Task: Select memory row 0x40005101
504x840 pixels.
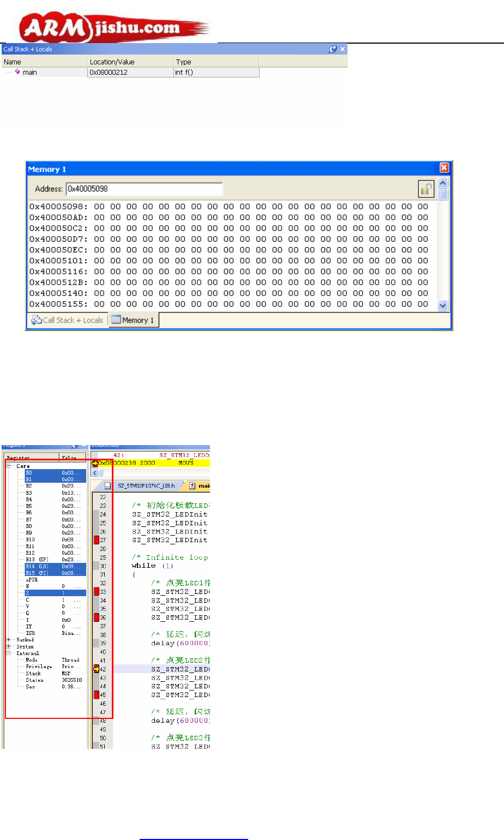Action: point(229,261)
